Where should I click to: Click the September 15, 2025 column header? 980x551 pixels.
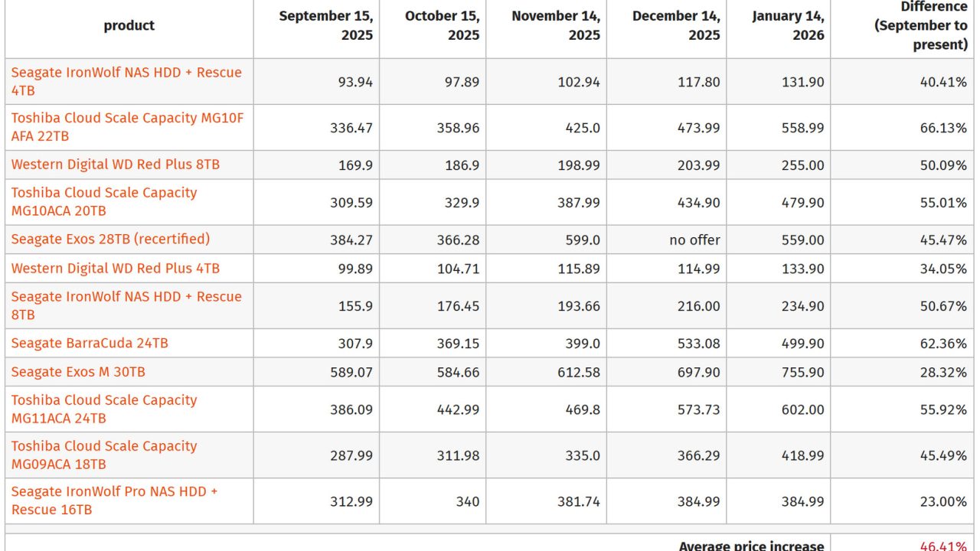point(326,26)
